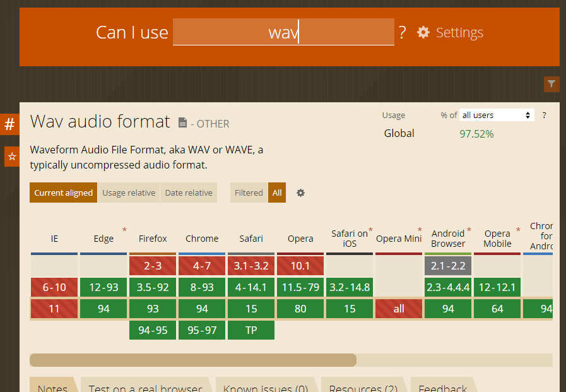Click Firefox 3.5-92 cell
The height and width of the screenshot is (392, 566).
(x=153, y=287)
